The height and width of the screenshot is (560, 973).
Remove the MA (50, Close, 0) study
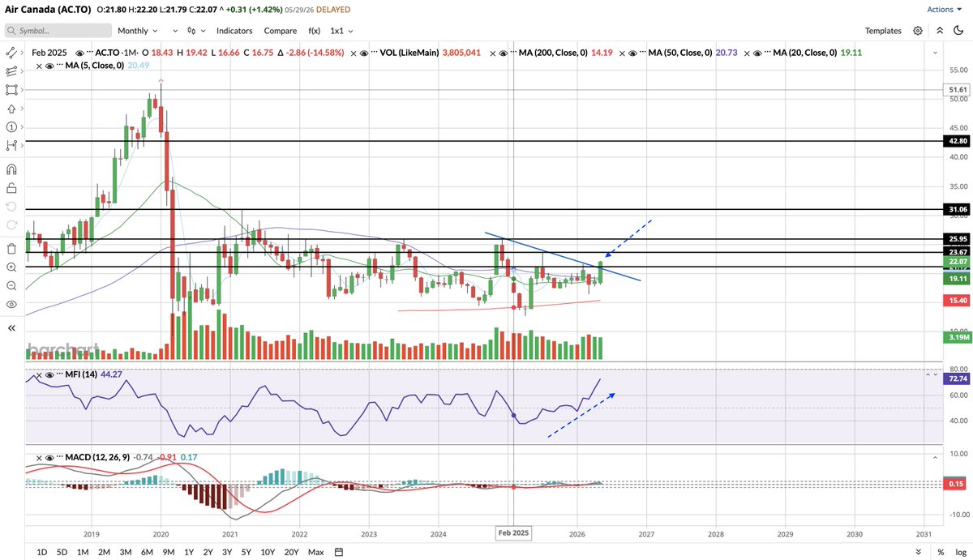click(622, 53)
